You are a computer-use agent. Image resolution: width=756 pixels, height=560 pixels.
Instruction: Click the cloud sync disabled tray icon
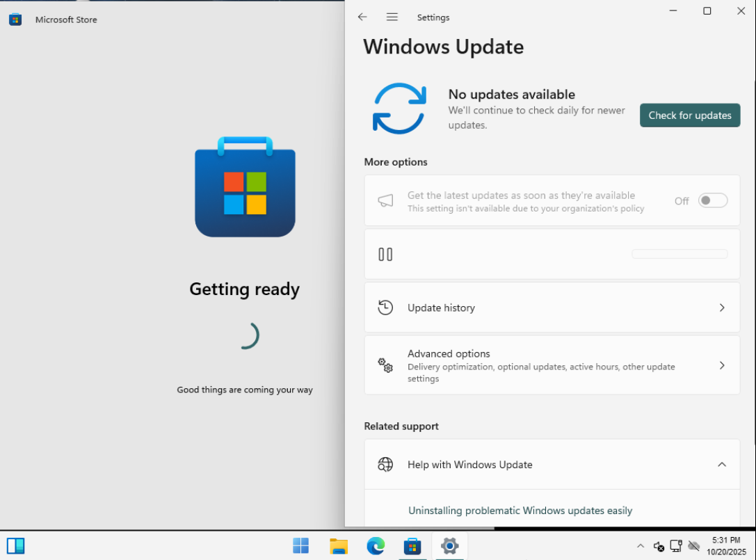point(694,546)
